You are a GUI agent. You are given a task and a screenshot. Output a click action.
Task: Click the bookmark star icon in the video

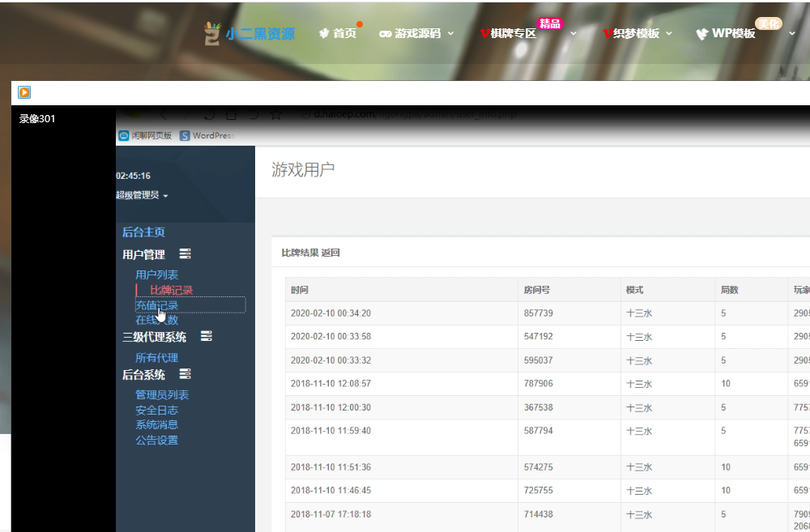coord(276,114)
